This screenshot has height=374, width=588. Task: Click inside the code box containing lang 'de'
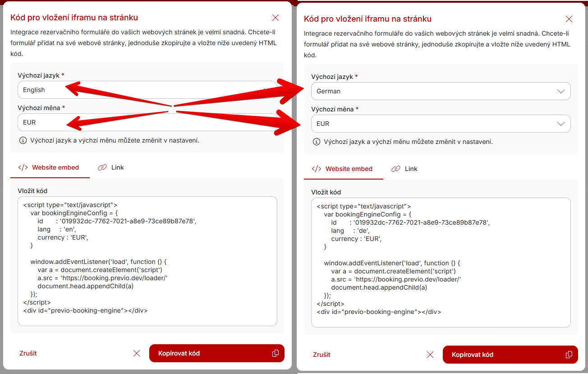click(441, 263)
